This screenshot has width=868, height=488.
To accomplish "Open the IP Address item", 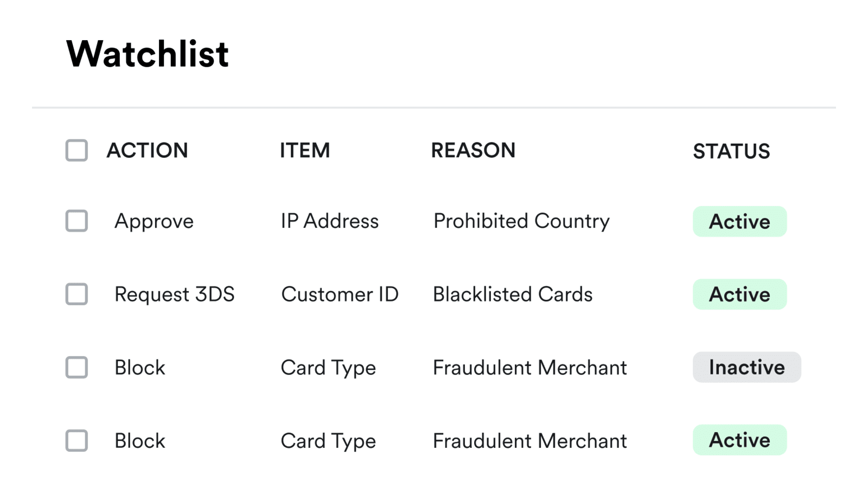I will [x=329, y=221].
